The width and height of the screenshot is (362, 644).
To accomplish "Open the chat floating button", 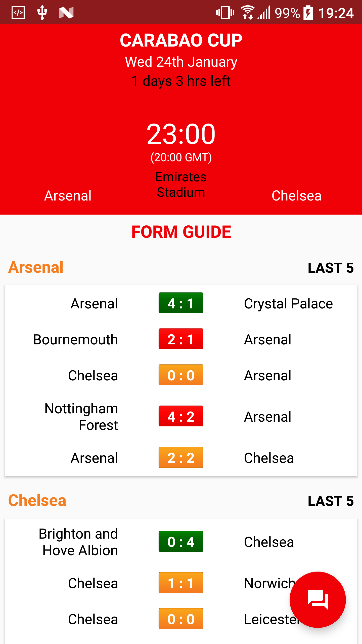I will [x=318, y=599].
